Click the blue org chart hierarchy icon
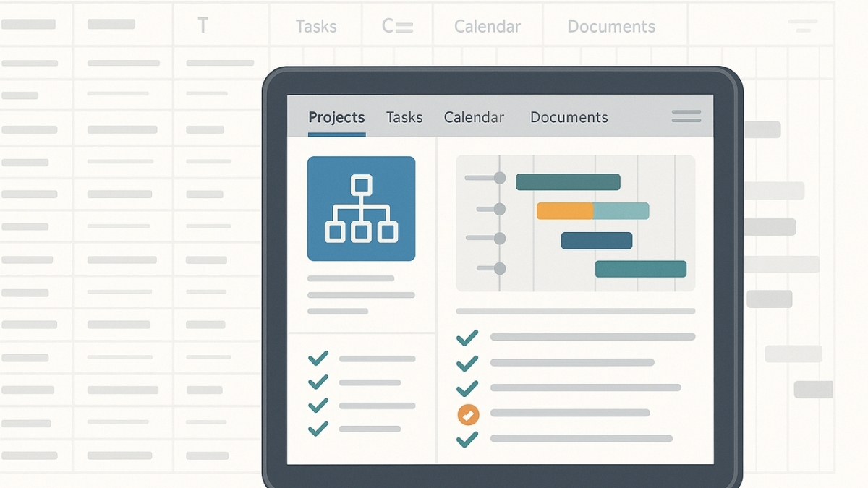868x488 pixels. (361, 208)
